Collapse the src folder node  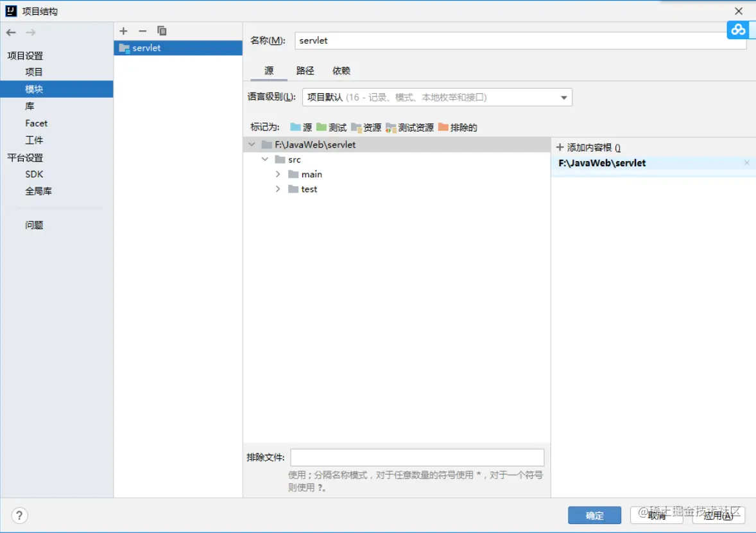click(x=264, y=159)
